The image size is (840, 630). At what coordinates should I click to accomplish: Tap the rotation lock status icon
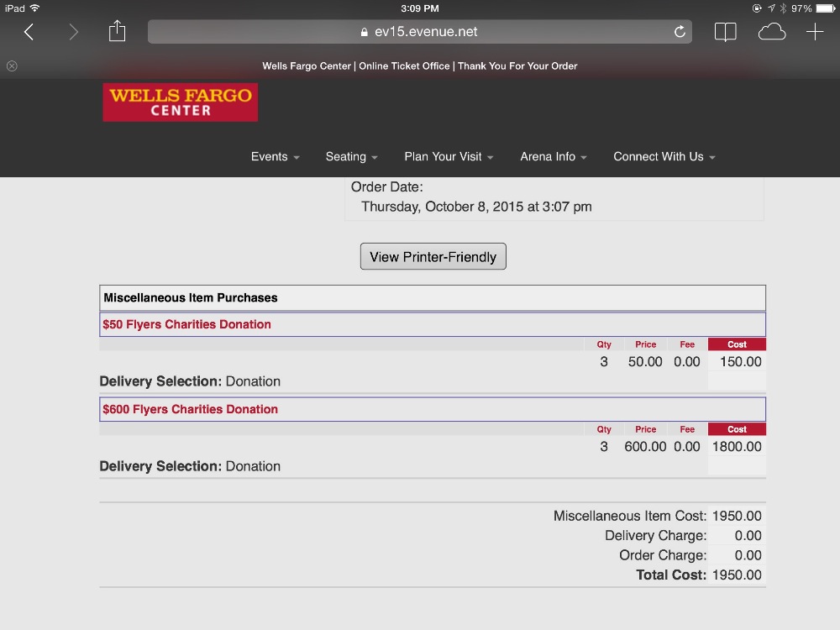(757, 8)
